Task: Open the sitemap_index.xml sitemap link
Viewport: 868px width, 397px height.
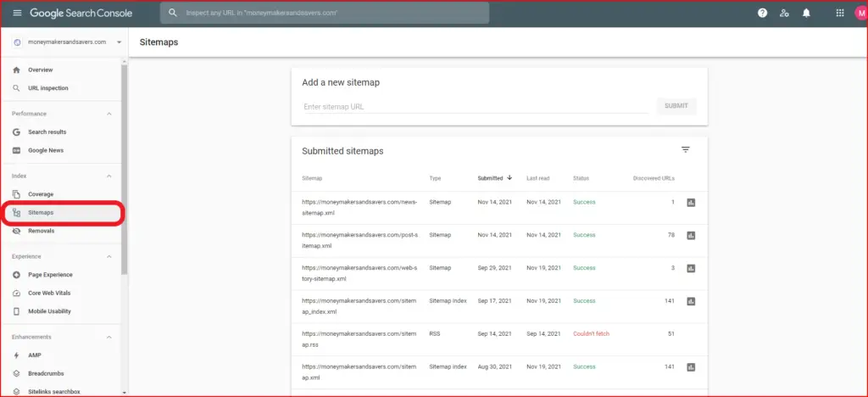Action: tap(359, 306)
